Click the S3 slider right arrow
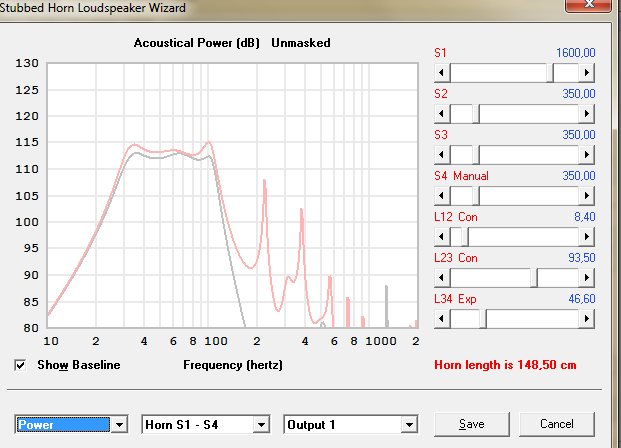This screenshot has height=448, width=621. coord(587,155)
